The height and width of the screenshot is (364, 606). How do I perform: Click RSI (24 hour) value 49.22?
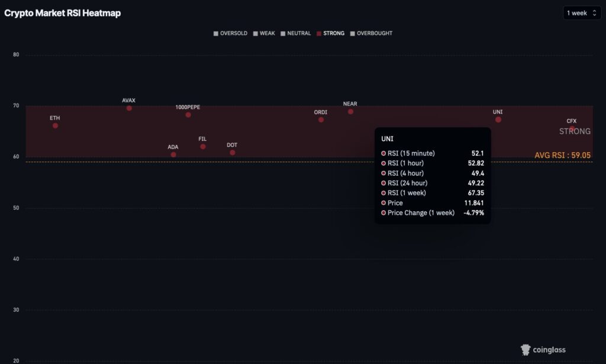(x=476, y=183)
